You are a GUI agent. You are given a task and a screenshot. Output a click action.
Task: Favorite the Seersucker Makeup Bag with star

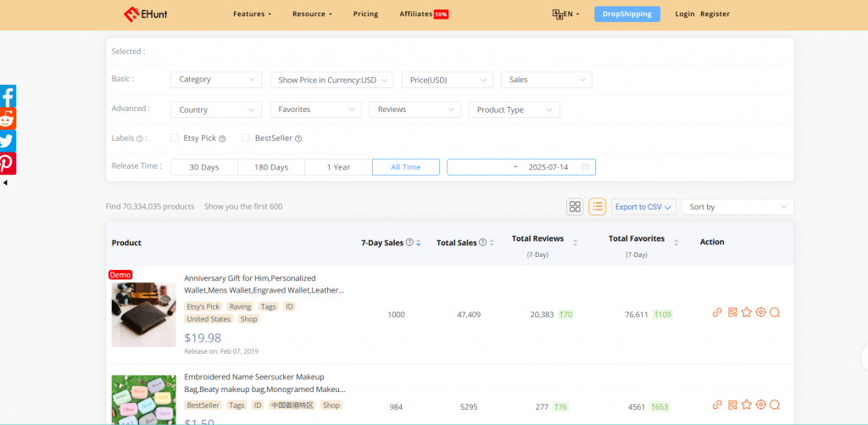(x=746, y=405)
